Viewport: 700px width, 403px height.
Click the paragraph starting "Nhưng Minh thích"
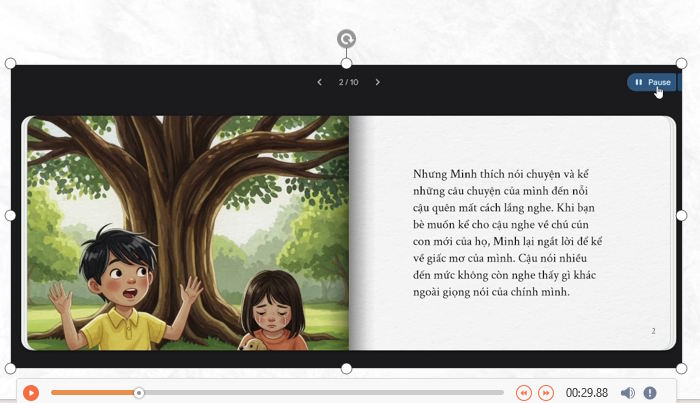tap(508, 233)
